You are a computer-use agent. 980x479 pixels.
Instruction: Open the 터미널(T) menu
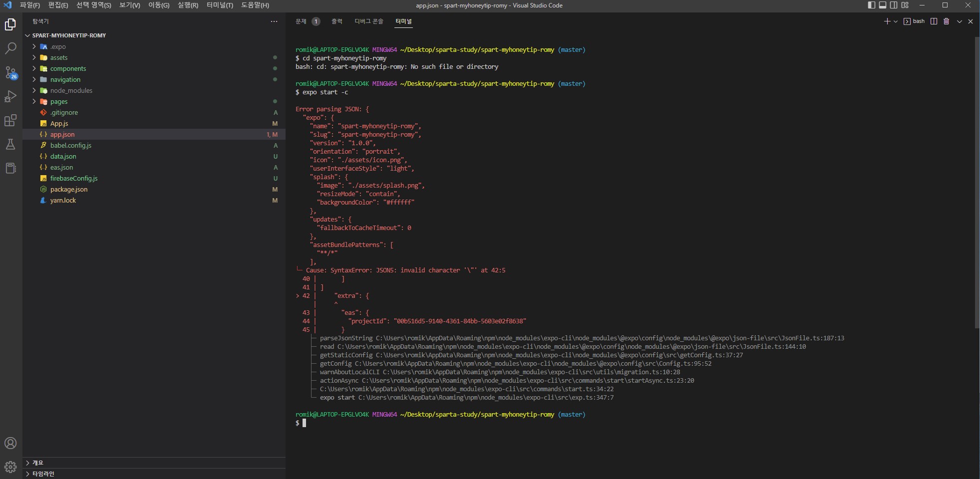click(220, 5)
